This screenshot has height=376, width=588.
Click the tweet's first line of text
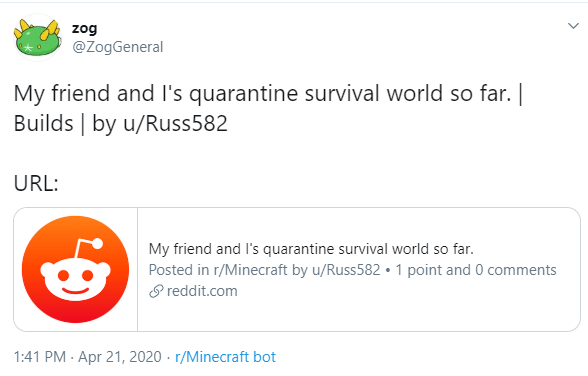click(268, 94)
